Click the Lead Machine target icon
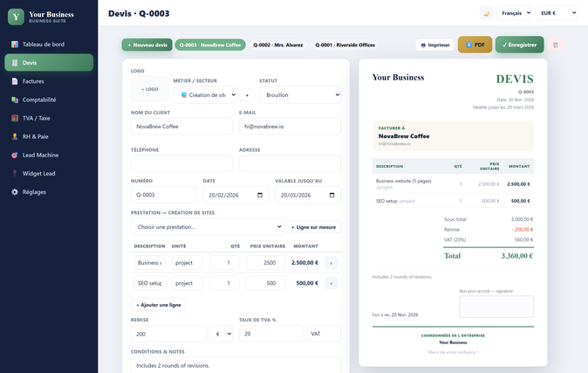The image size is (588, 373). (x=15, y=155)
